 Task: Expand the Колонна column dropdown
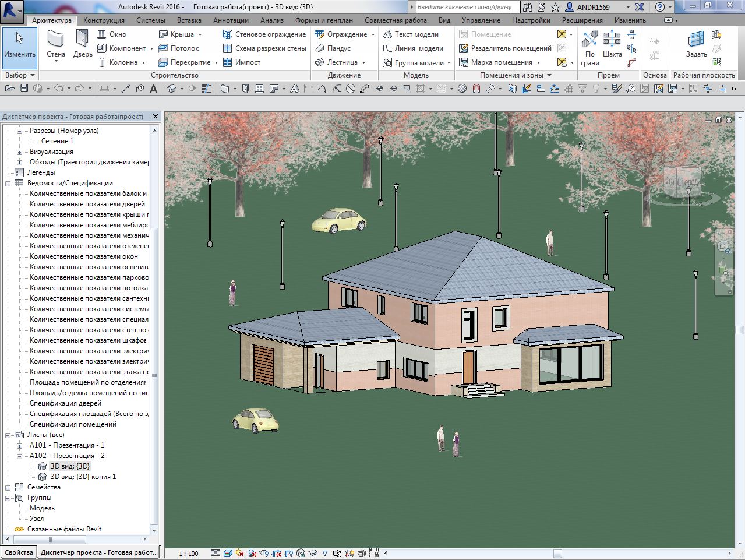[x=143, y=62]
